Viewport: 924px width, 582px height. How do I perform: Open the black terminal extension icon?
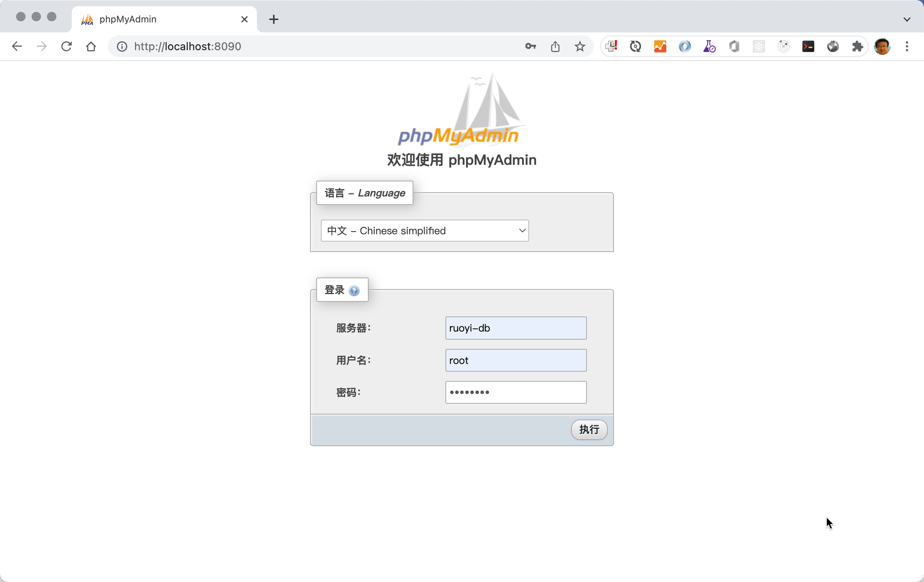[x=808, y=46]
